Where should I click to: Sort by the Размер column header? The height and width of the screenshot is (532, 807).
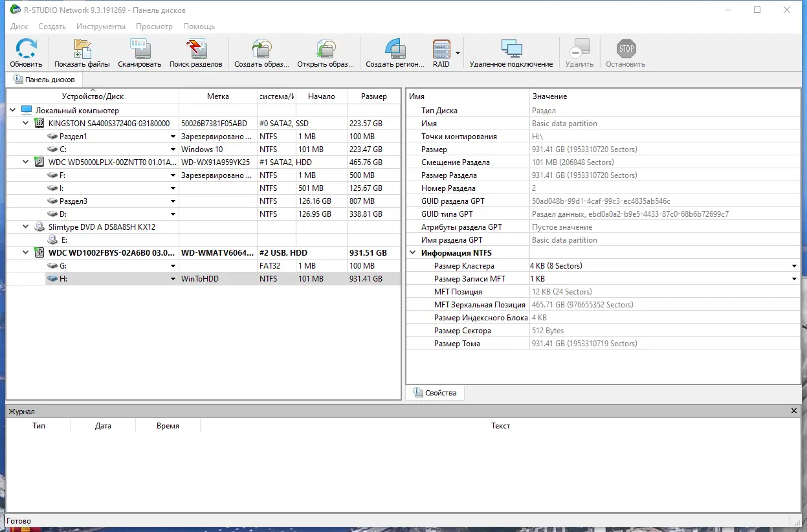[373, 96]
